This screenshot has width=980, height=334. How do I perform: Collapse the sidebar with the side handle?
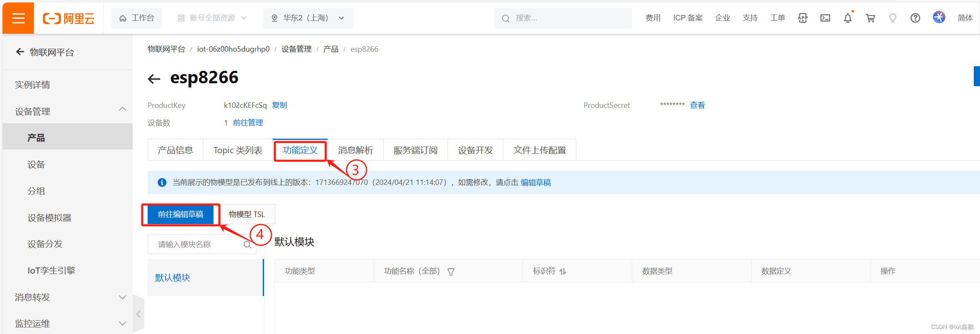(x=138, y=314)
